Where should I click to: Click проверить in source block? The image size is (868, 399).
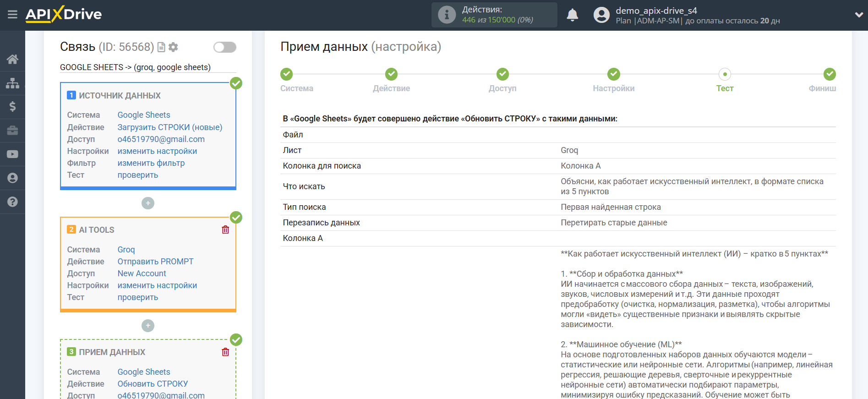[x=138, y=175]
